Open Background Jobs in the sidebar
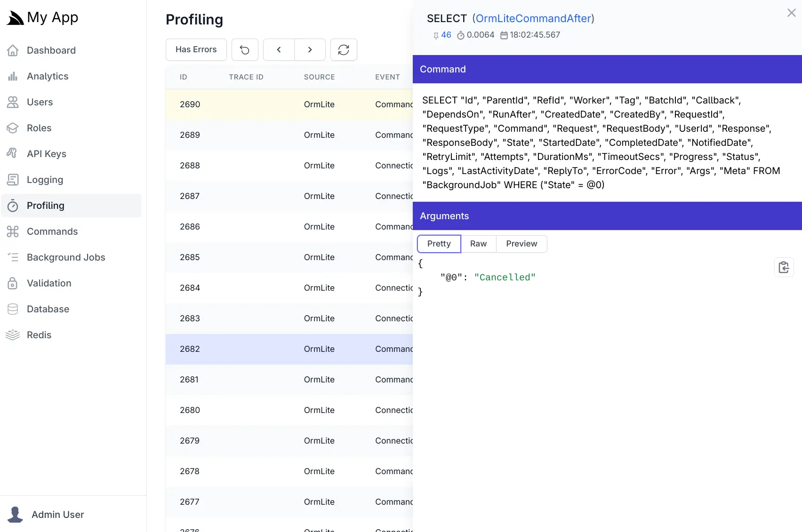802x532 pixels. click(66, 257)
